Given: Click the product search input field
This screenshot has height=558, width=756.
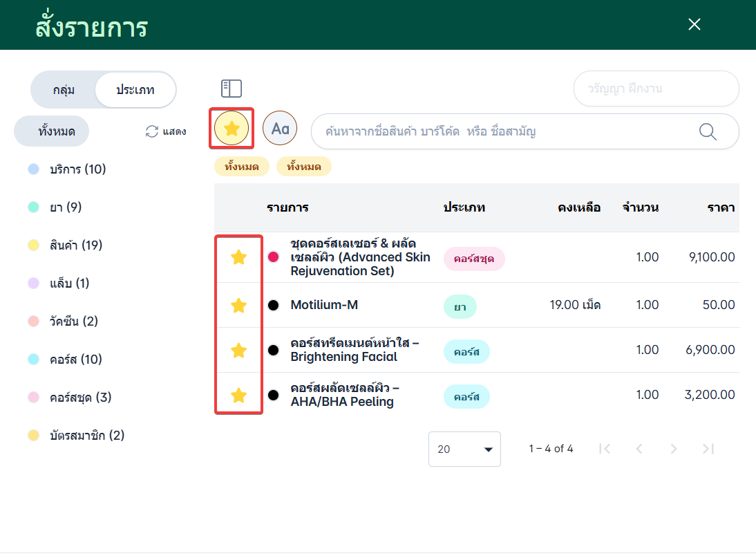Looking at the screenshot, I should (504, 131).
